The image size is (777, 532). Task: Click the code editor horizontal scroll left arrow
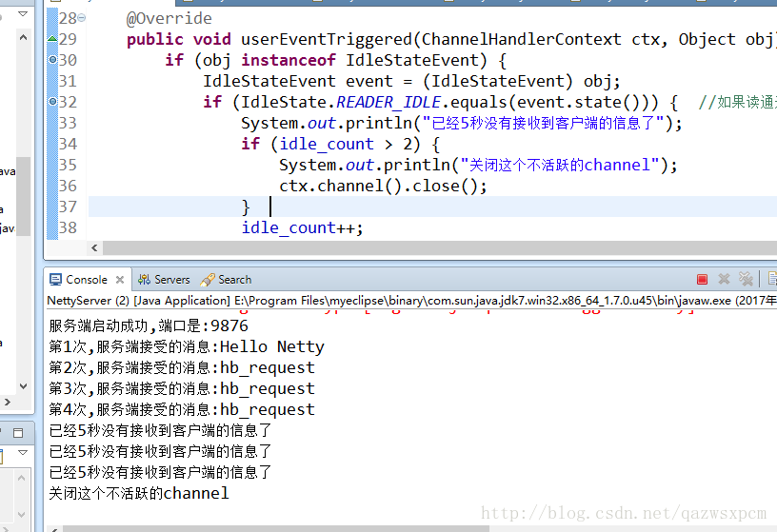tap(94, 247)
